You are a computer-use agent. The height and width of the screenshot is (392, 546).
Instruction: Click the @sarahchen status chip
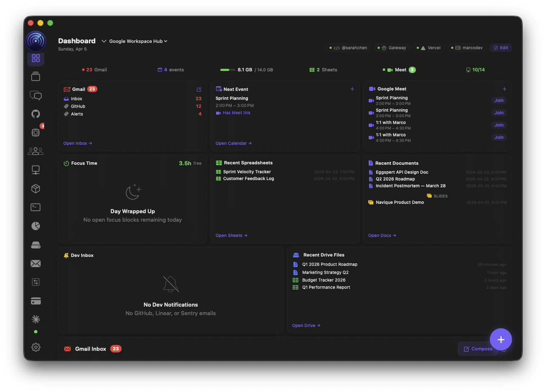[349, 48]
